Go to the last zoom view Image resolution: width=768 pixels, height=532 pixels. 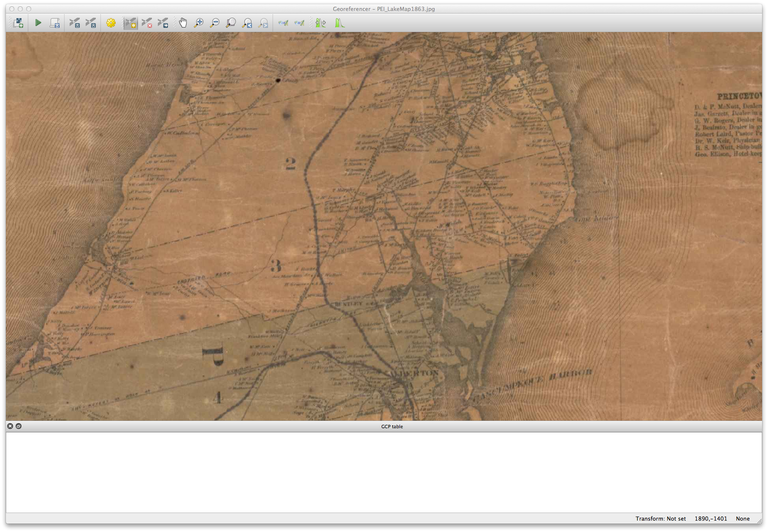click(247, 23)
